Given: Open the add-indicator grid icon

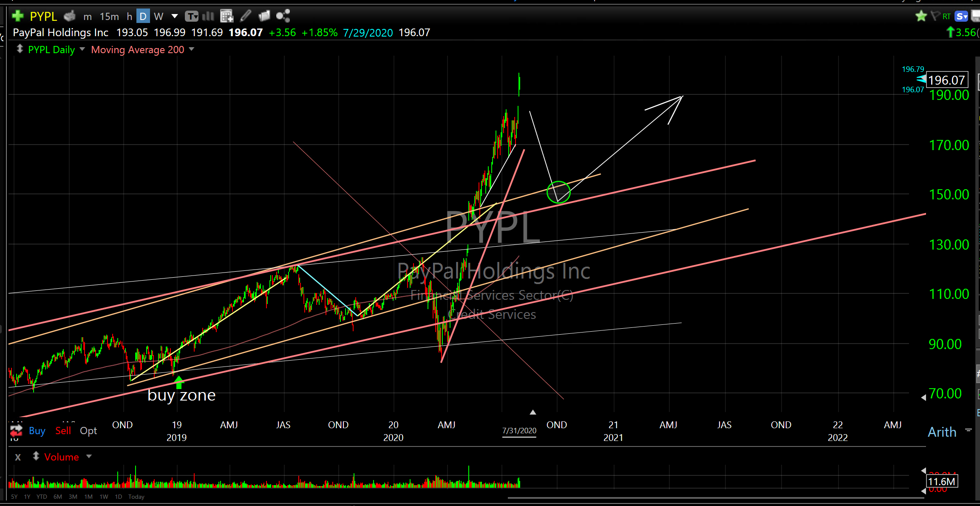Looking at the screenshot, I should click(x=227, y=16).
